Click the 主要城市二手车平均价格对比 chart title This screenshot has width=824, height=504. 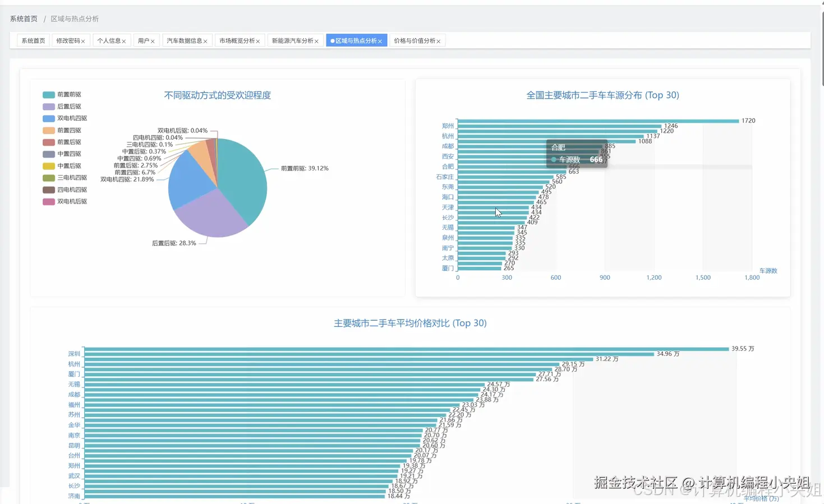pos(410,323)
